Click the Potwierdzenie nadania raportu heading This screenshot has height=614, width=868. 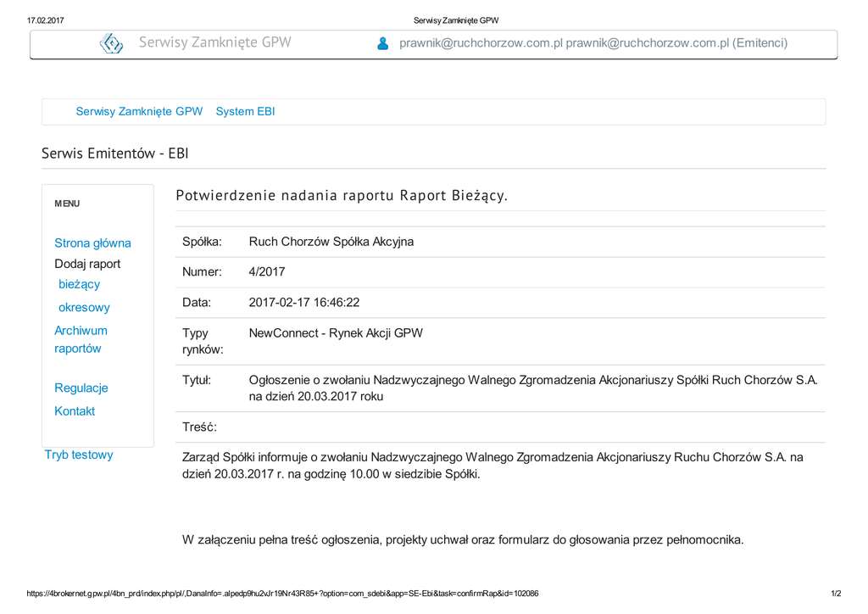tap(342, 196)
